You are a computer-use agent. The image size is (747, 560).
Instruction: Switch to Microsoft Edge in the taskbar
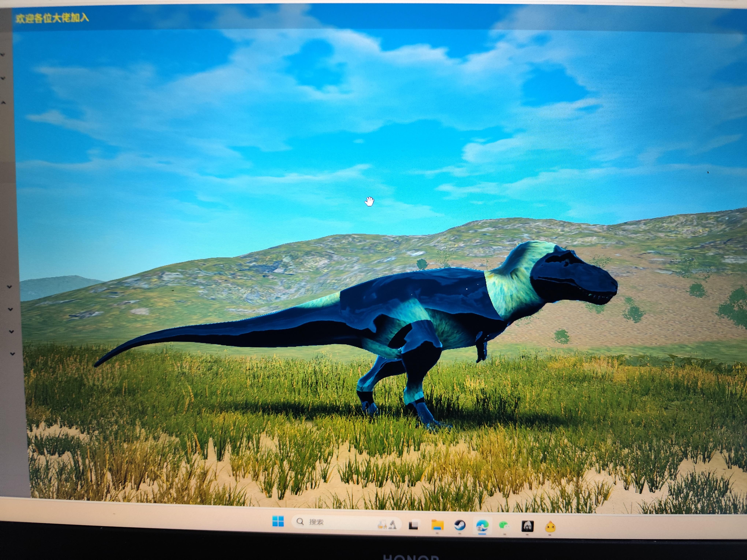click(482, 526)
